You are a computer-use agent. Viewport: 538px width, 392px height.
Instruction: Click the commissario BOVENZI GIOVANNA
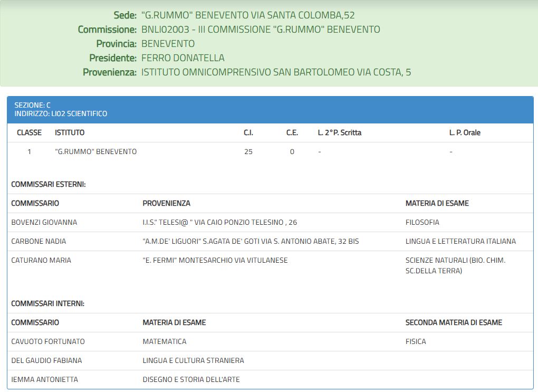44,223
